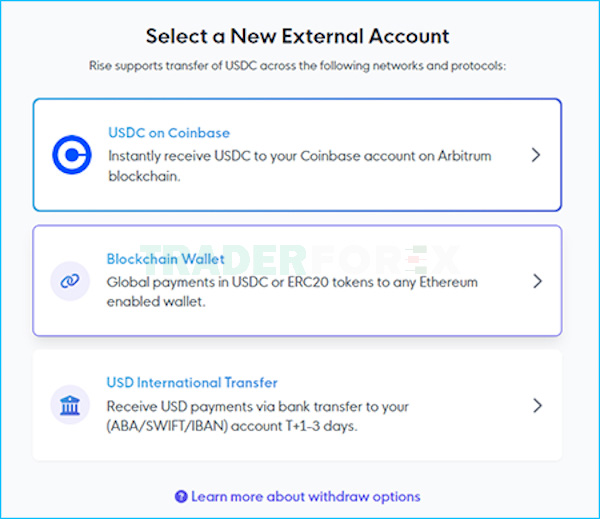Click the Coinbase logo icon

72,155
